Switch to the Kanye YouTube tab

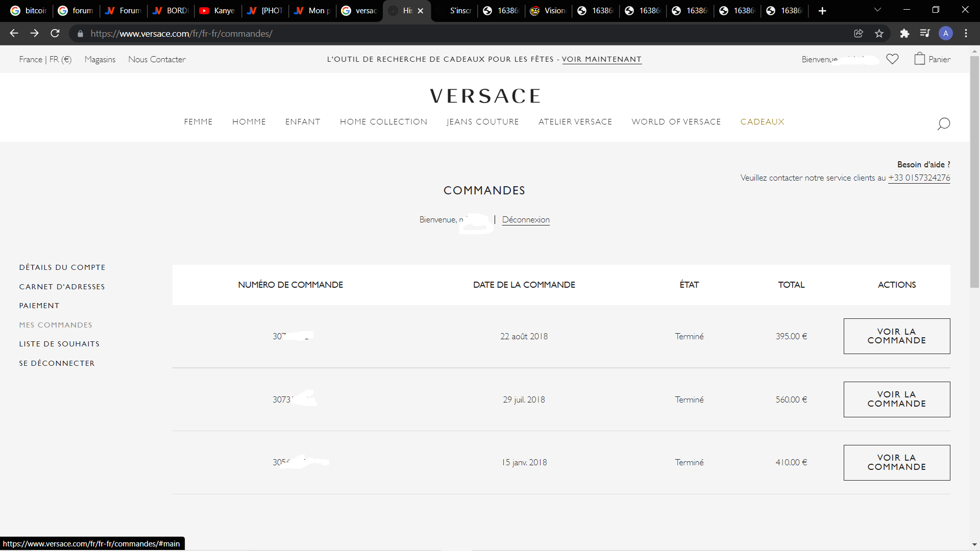(x=218, y=11)
